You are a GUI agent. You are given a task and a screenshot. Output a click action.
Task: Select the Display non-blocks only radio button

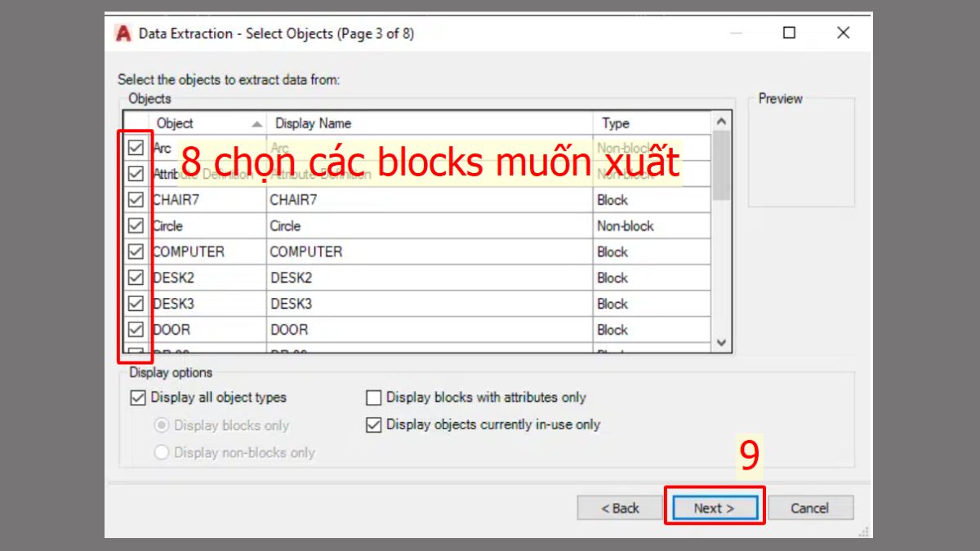tap(162, 452)
